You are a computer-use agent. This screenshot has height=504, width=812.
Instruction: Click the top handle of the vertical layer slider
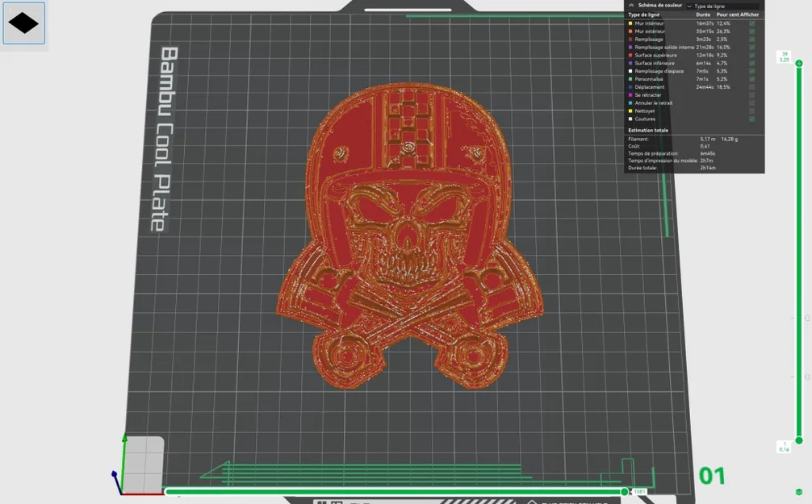tap(799, 63)
